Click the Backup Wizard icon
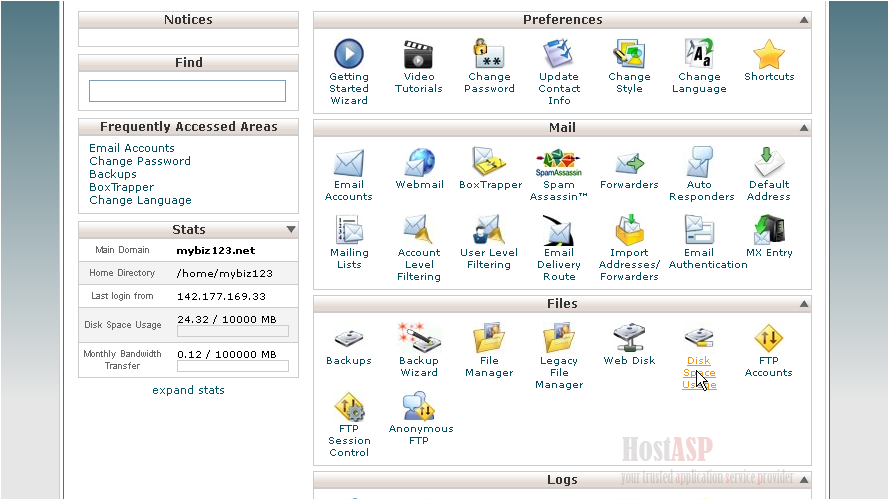This screenshot has width=889, height=500. 419,339
